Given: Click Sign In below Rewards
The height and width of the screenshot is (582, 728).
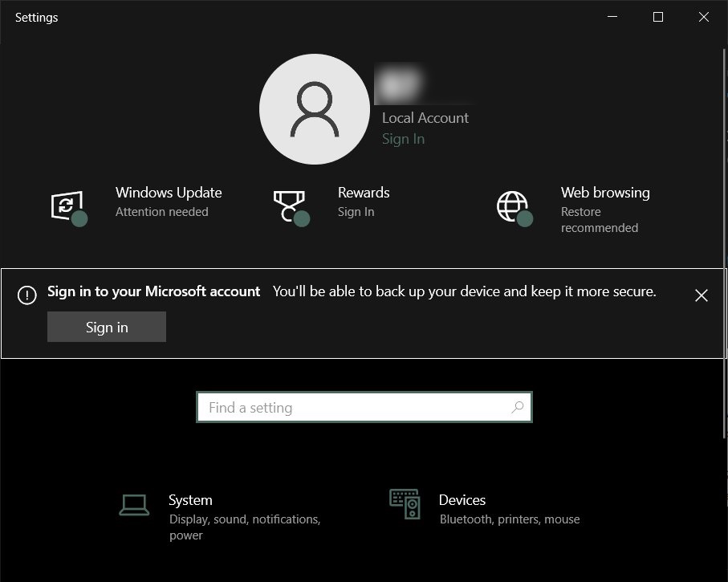Looking at the screenshot, I should pyautogui.click(x=356, y=211).
